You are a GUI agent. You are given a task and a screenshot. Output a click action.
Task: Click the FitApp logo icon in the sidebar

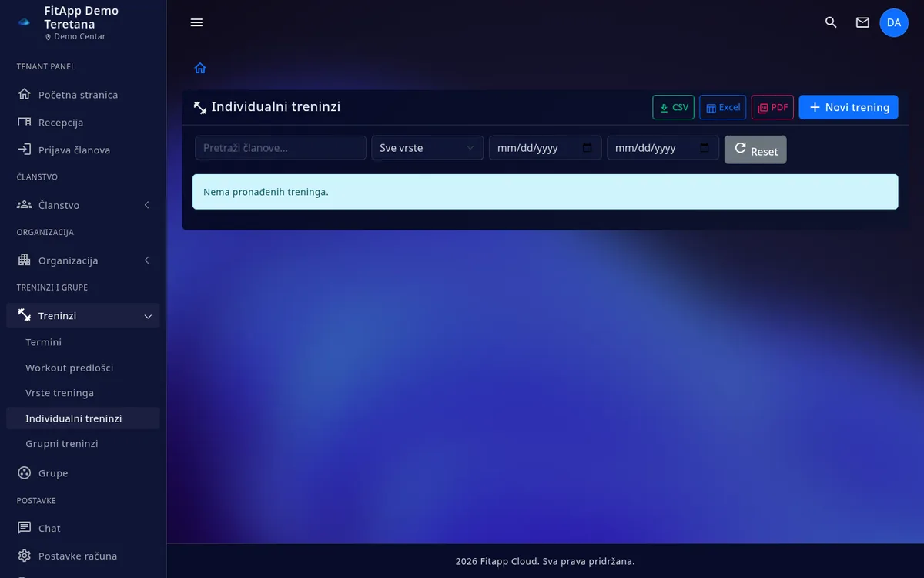tap(24, 22)
